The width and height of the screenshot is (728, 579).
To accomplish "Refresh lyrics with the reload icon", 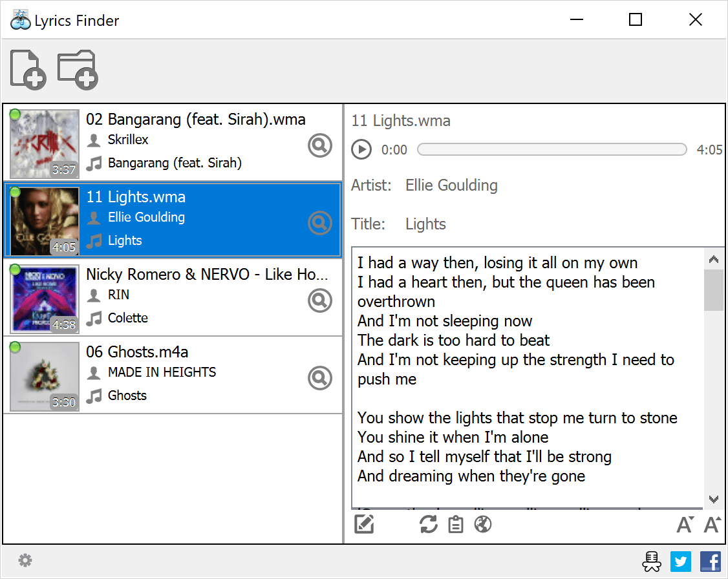I will 428,524.
